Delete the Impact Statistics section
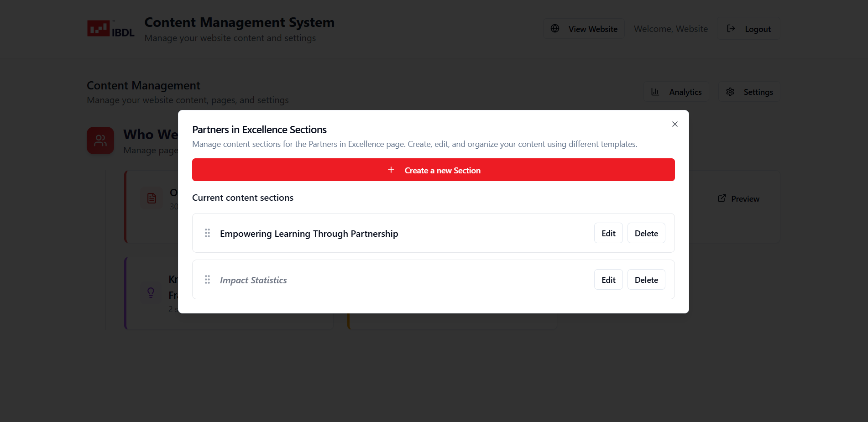This screenshot has width=868, height=422. (646, 280)
